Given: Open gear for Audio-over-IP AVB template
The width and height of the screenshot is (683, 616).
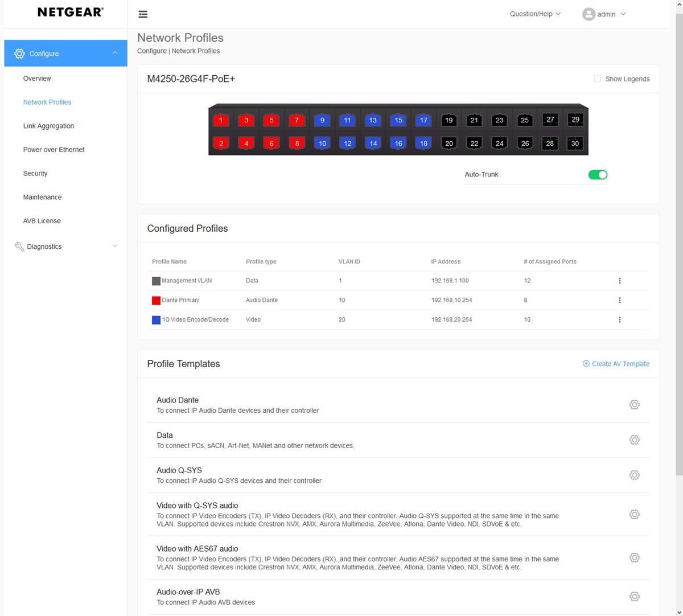Looking at the screenshot, I should (x=635, y=597).
